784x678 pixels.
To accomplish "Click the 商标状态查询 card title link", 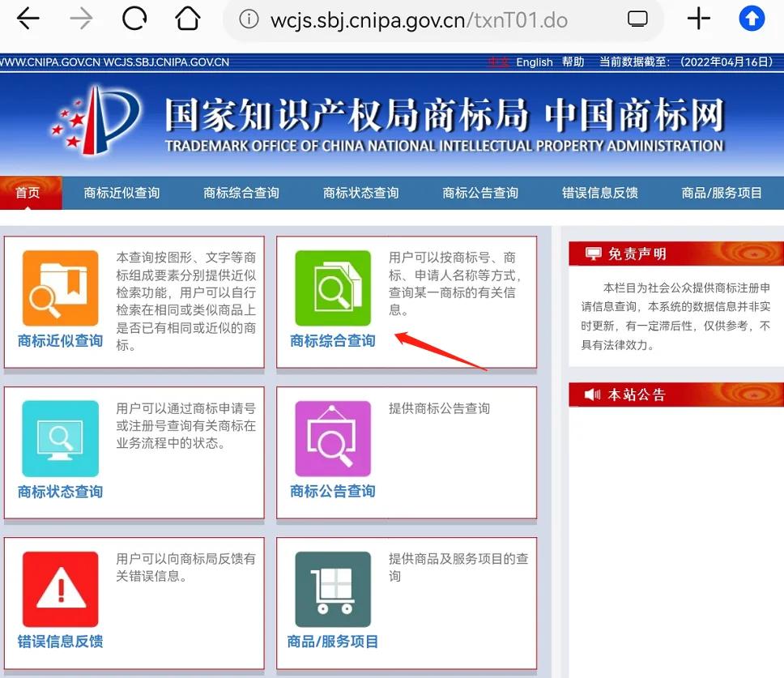I will tap(60, 492).
